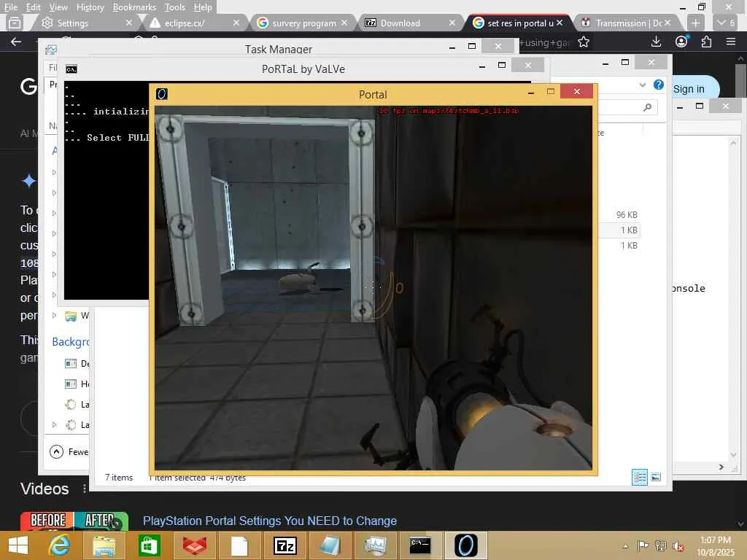Go back with the browser back arrow

(x=16, y=42)
